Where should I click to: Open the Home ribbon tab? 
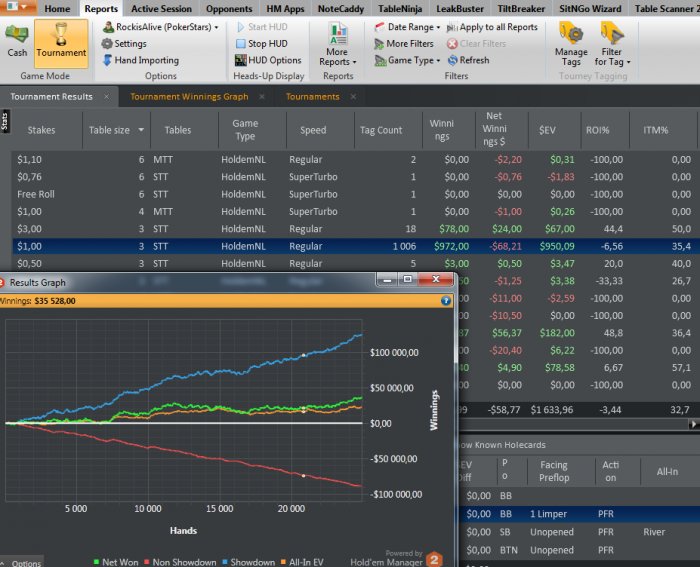(x=57, y=8)
